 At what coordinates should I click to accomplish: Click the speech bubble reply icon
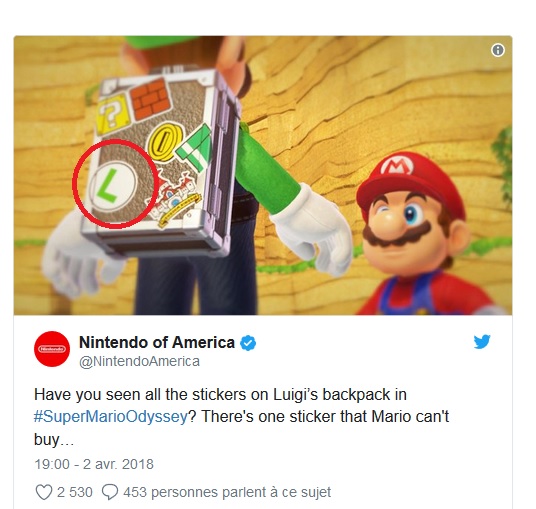[110, 492]
